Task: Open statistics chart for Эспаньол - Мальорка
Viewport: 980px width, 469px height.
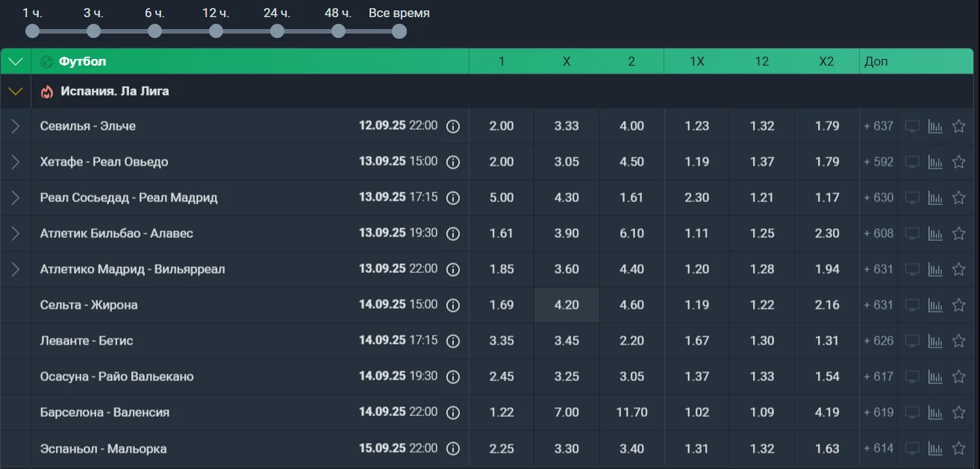Action: click(935, 448)
